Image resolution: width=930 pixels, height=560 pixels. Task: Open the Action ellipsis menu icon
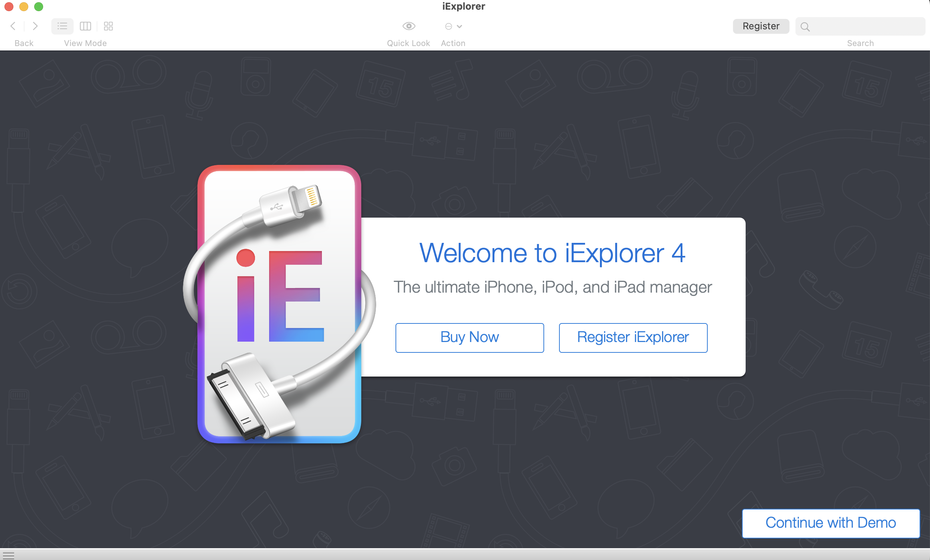[448, 26]
